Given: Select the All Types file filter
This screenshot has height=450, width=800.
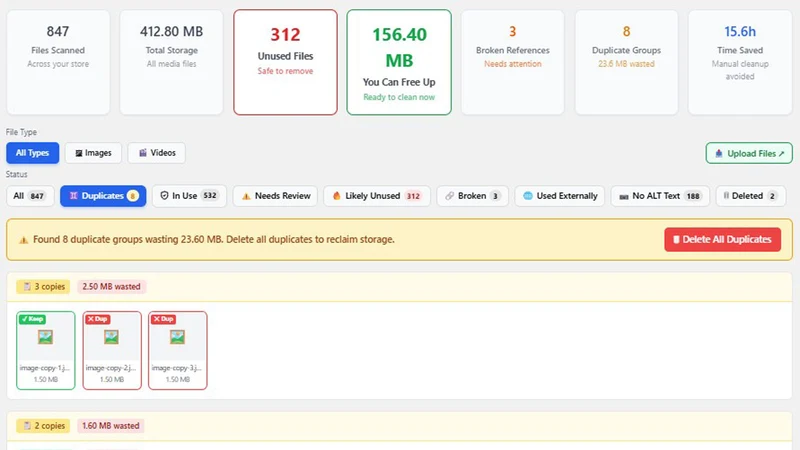Looking at the screenshot, I should (x=33, y=153).
